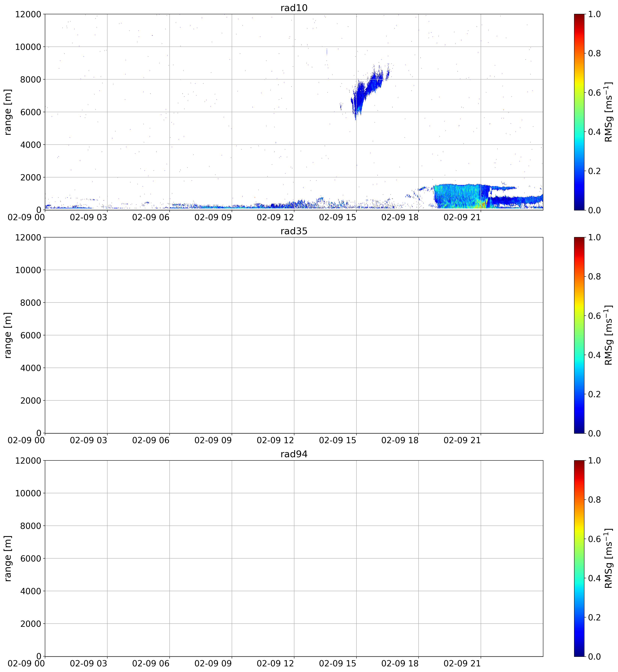Select the "range [m]" axis label of rad94
This screenshot has height=672, width=618.
8,558
